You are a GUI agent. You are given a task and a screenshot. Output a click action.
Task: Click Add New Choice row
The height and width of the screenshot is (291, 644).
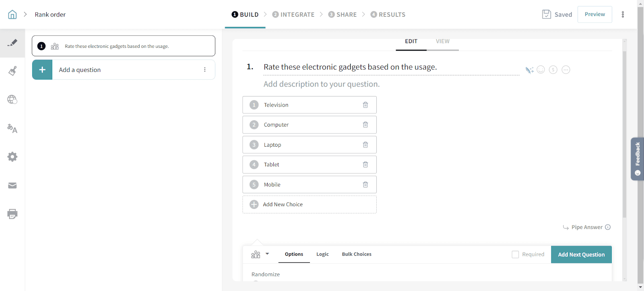tap(309, 205)
